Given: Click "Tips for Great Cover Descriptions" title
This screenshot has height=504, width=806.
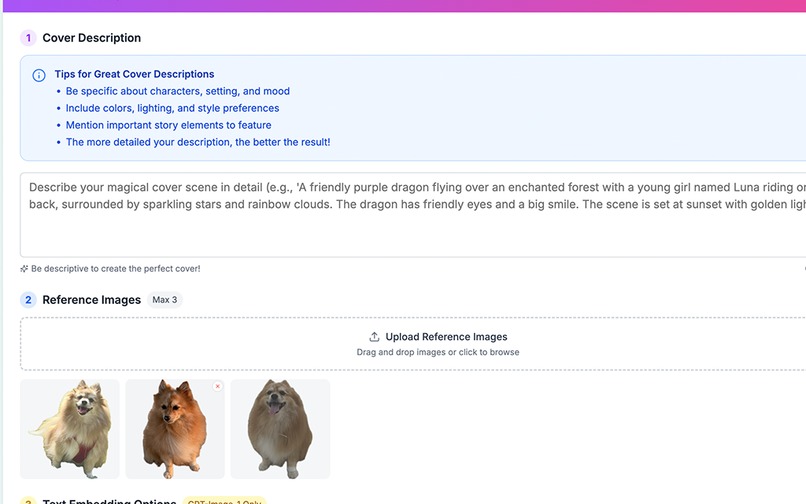Looking at the screenshot, I should click(135, 74).
